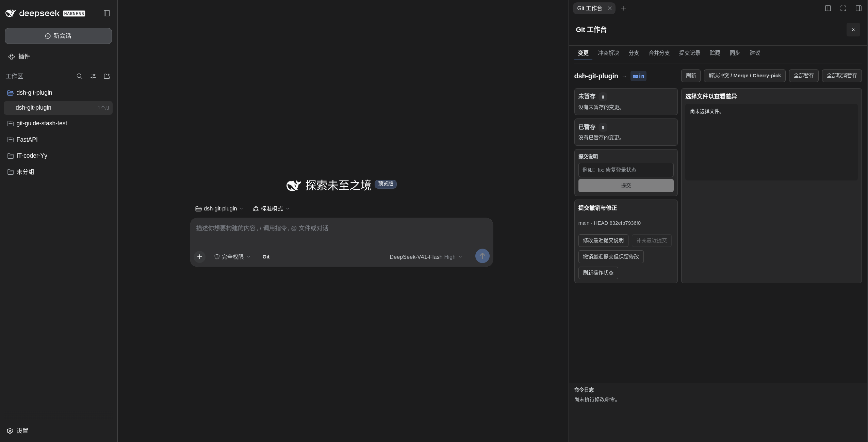Close the Git 工作台 tab
Screen dimensions: 868x442
[610, 8]
